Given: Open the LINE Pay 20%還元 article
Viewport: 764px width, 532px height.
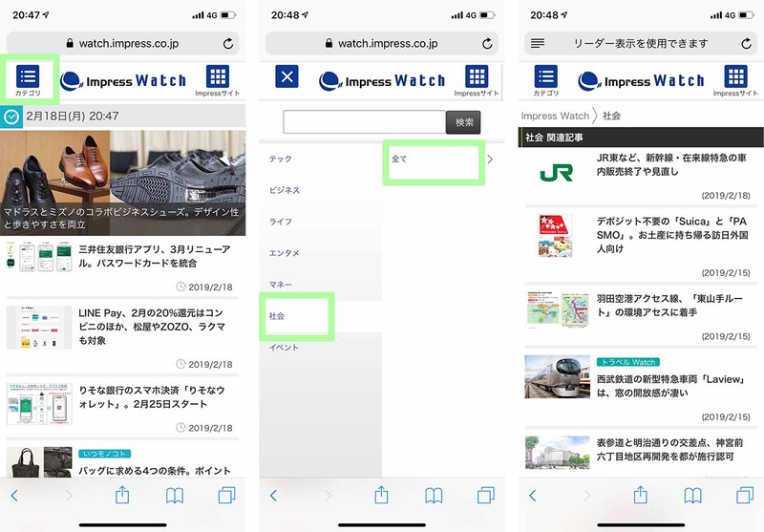Looking at the screenshot, I should pos(152,327).
